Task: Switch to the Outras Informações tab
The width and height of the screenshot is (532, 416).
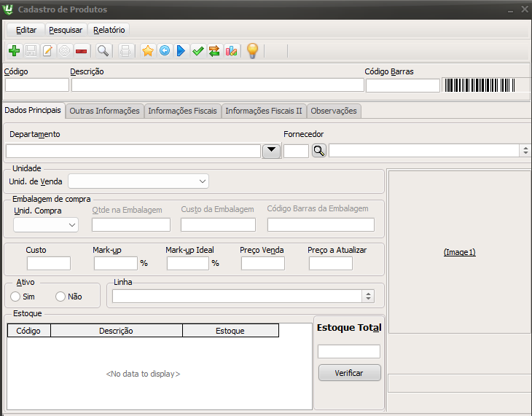Action: [x=104, y=111]
